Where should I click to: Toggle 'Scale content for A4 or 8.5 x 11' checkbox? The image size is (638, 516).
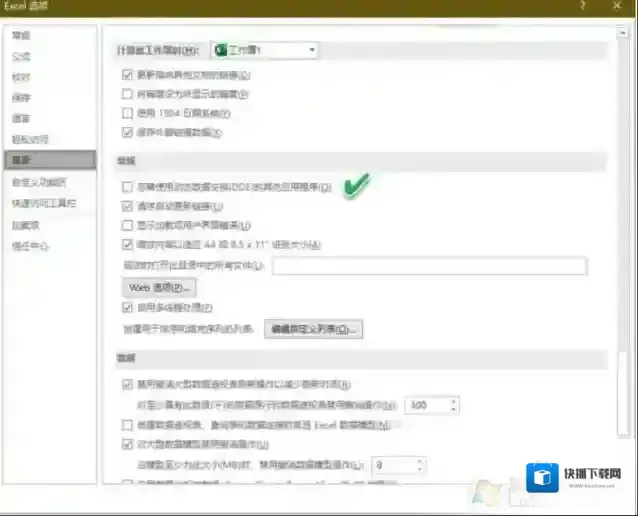(127, 243)
